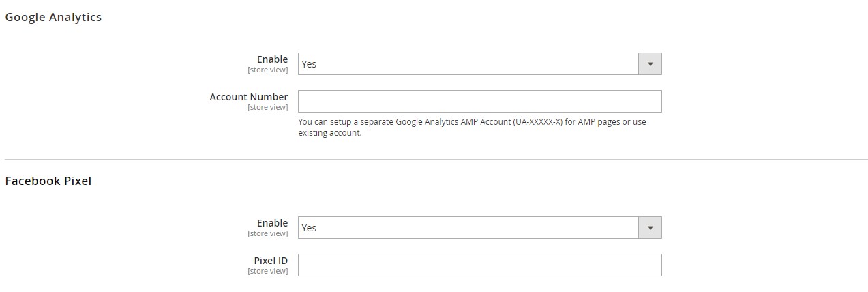Click store view scope below Facebook Pixel Enable
Viewport: 868px width, 292px height.
point(267,233)
